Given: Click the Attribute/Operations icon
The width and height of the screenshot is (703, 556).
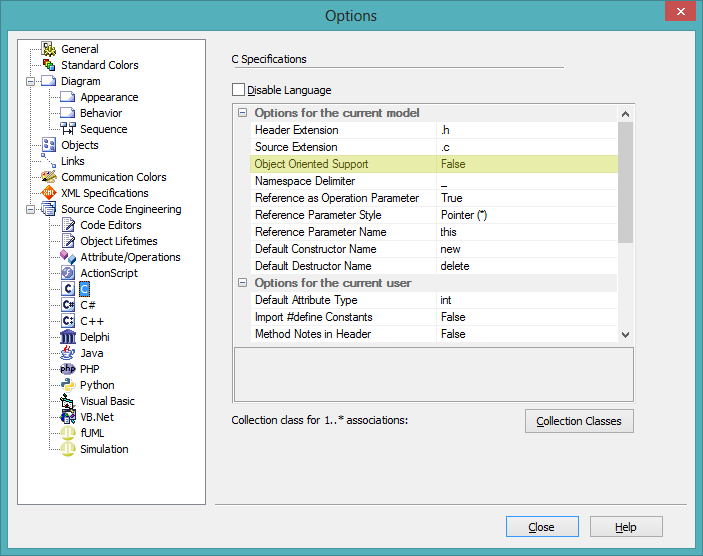Looking at the screenshot, I should pyautogui.click(x=68, y=257).
